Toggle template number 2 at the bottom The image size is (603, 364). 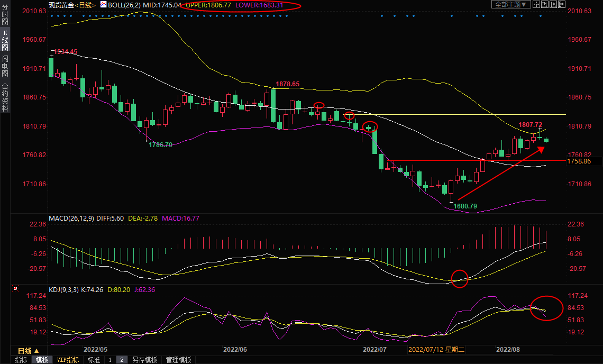(121, 360)
